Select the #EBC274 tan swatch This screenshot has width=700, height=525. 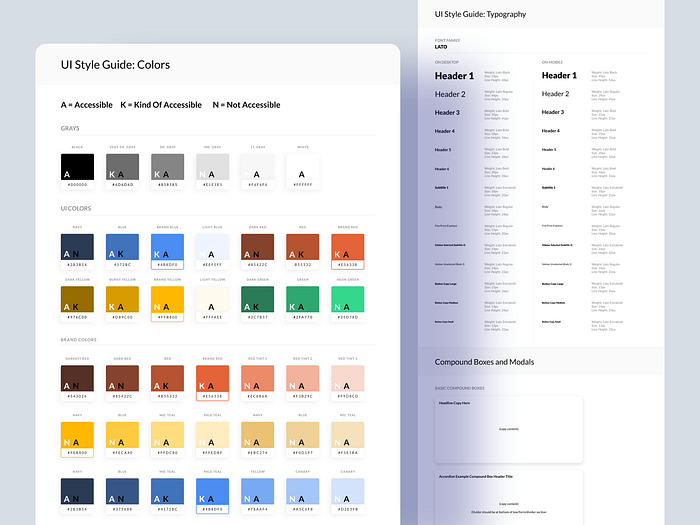point(258,440)
